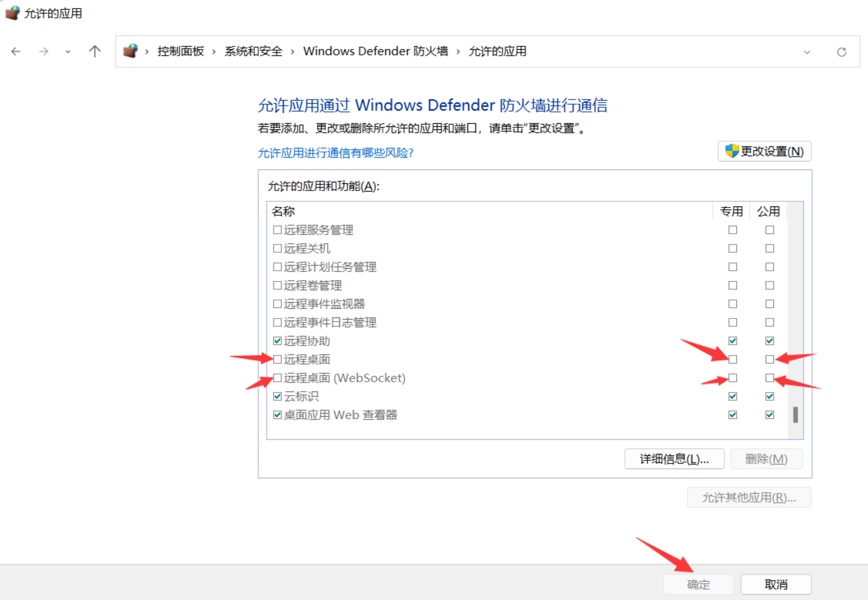
Task: Expand the recent locations arrow beside back button
Action: pos(67,51)
